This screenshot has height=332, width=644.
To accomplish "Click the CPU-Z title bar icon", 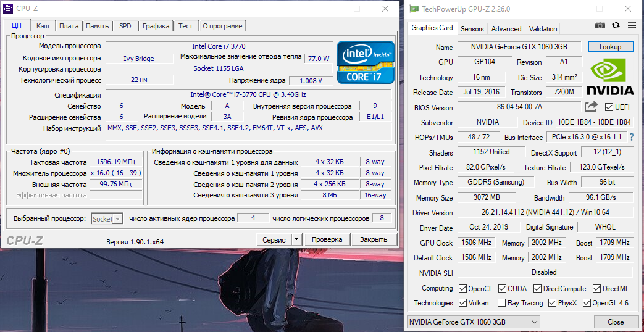I will 8,8.
